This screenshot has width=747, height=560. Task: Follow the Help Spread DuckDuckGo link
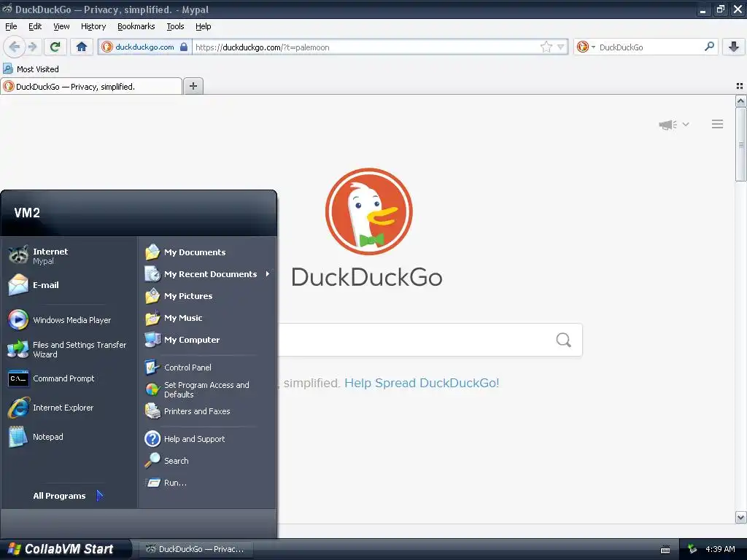[422, 383]
